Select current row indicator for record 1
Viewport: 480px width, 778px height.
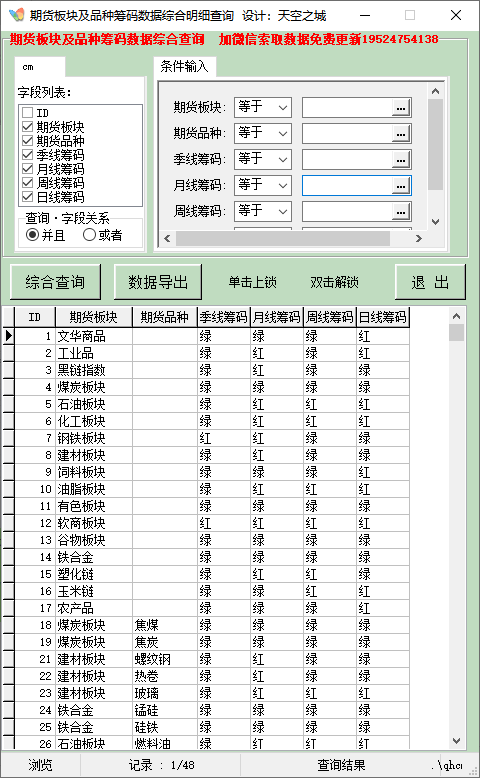click(8, 336)
